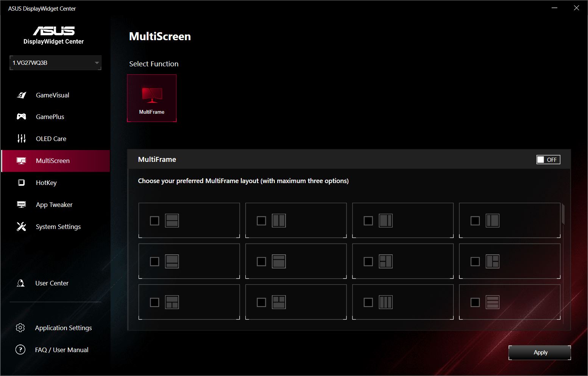Open the MultiScreen sidebar section
The height and width of the screenshot is (376, 588).
(x=56, y=161)
